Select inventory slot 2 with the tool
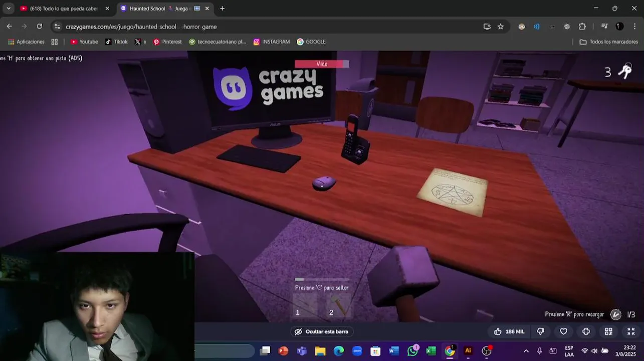This screenshot has width=644, height=361. coord(338,306)
